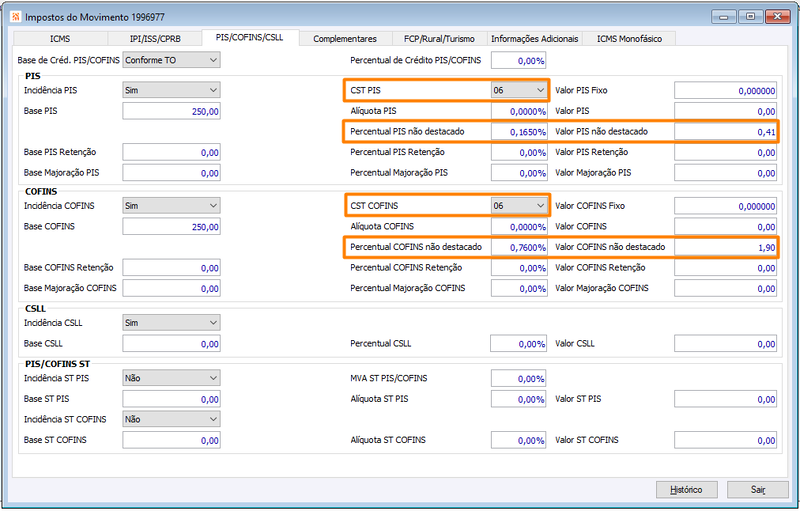Image resolution: width=800 pixels, height=511 pixels.
Task: Open the Complementares tab
Action: tap(345, 39)
